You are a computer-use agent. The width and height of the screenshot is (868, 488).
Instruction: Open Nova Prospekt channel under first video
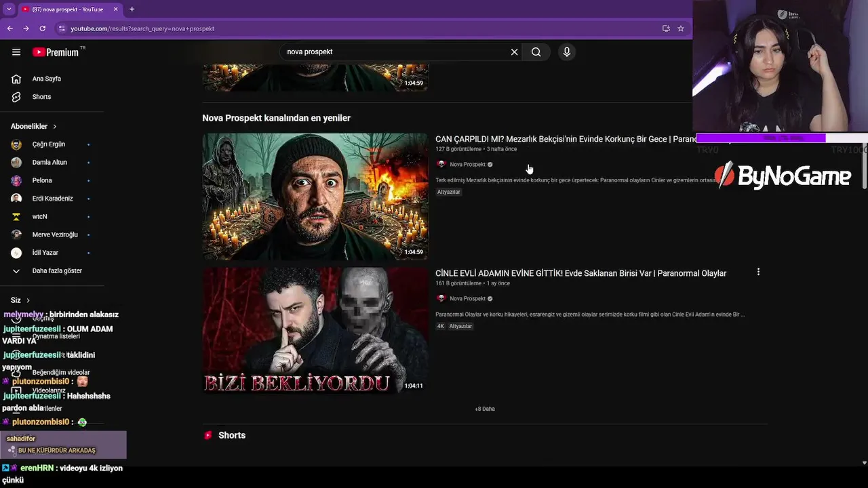coord(467,164)
